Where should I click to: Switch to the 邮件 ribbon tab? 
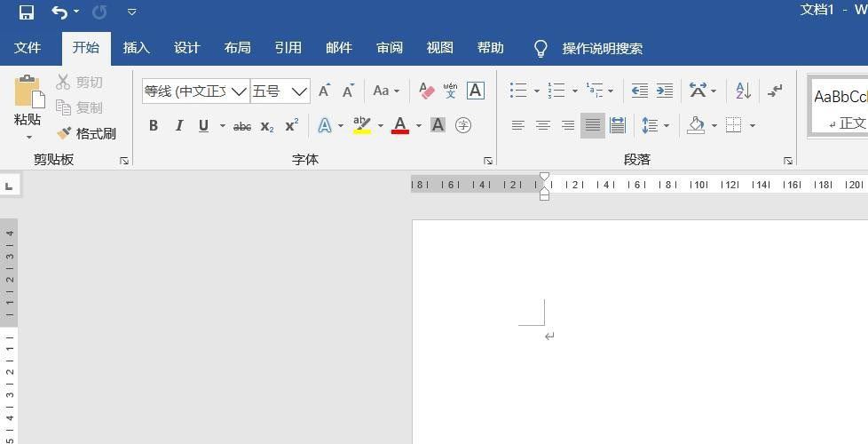[x=339, y=48]
